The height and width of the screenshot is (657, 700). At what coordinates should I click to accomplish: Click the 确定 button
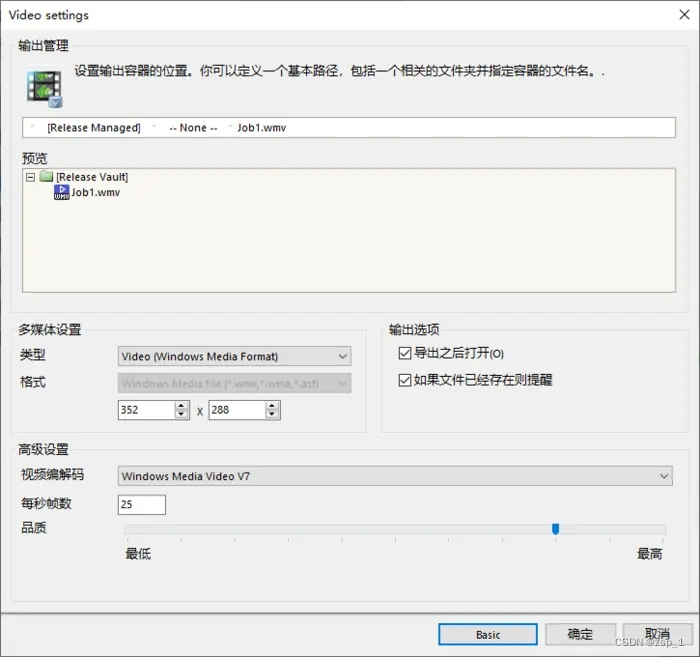tap(580, 634)
